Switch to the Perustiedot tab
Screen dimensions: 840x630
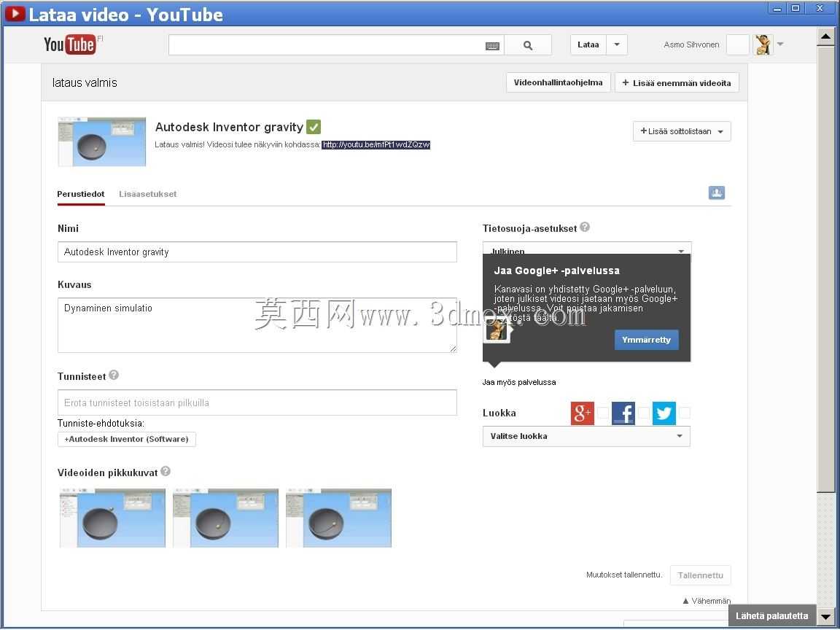81,194
